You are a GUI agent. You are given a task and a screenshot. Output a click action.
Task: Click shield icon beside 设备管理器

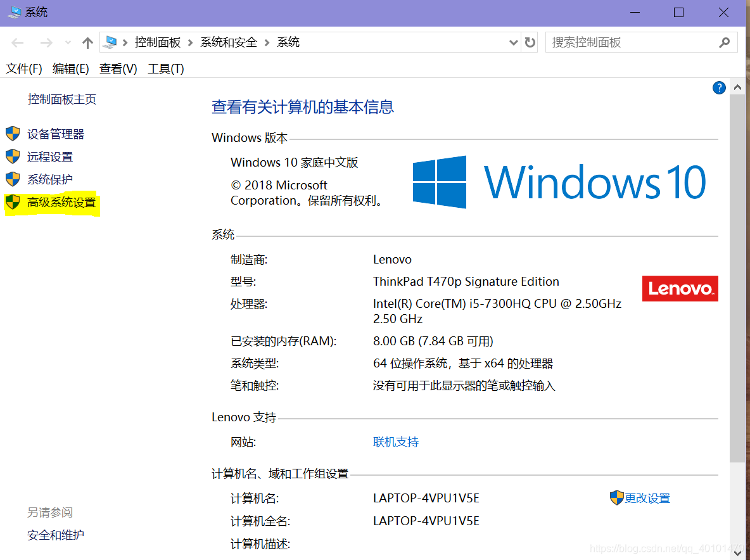pyautogui.click(x=13, y=134)
